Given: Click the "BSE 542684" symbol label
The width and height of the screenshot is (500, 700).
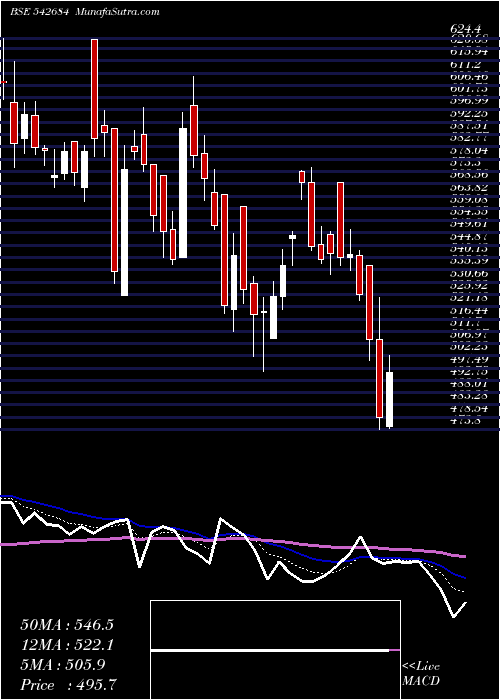Looking at the screenshot, I should 38,12.
